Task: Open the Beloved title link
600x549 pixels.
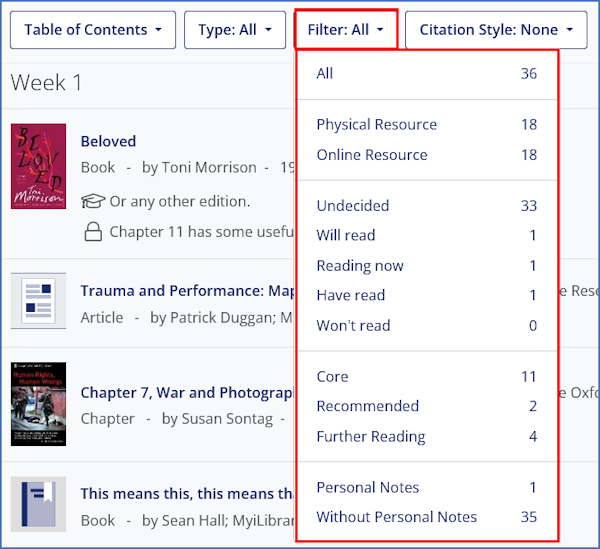Action: [x=108, y=142]
